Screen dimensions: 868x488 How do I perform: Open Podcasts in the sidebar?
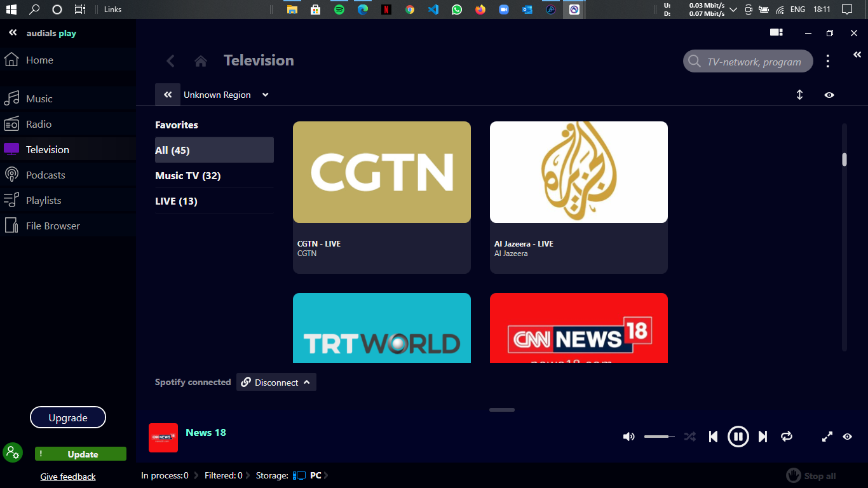pos(45,175)
